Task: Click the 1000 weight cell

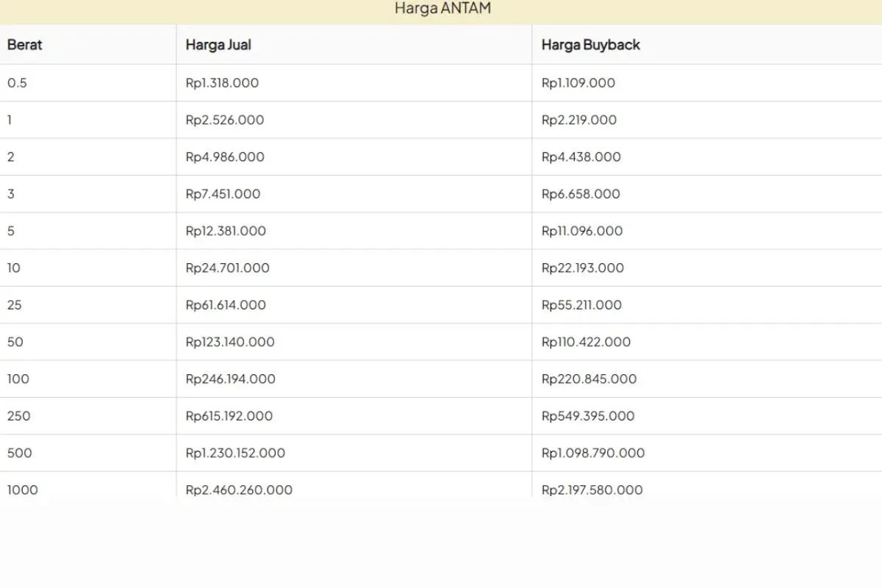Action: click(23, 490)
